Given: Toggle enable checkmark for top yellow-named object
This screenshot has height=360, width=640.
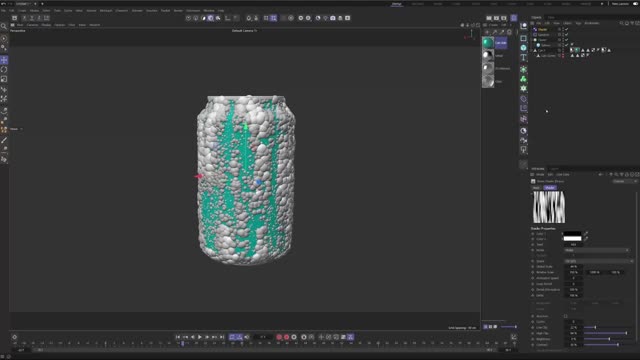Looking at the screenshot, I should pyautogui.click(x=567, y=29).
